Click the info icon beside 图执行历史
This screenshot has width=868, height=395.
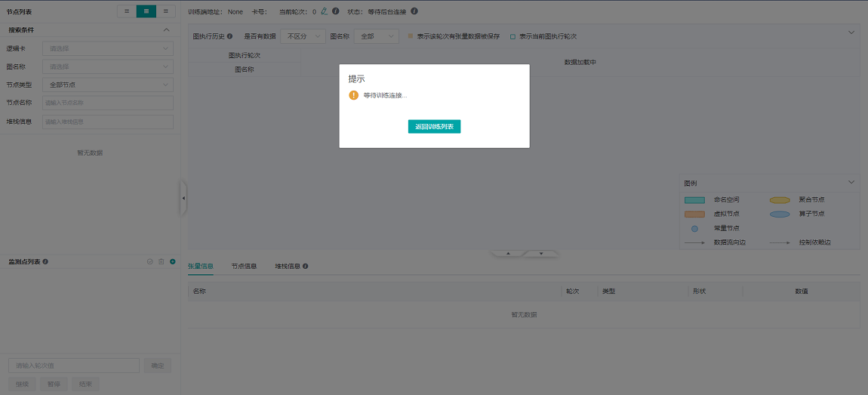[x=229, y=36]
